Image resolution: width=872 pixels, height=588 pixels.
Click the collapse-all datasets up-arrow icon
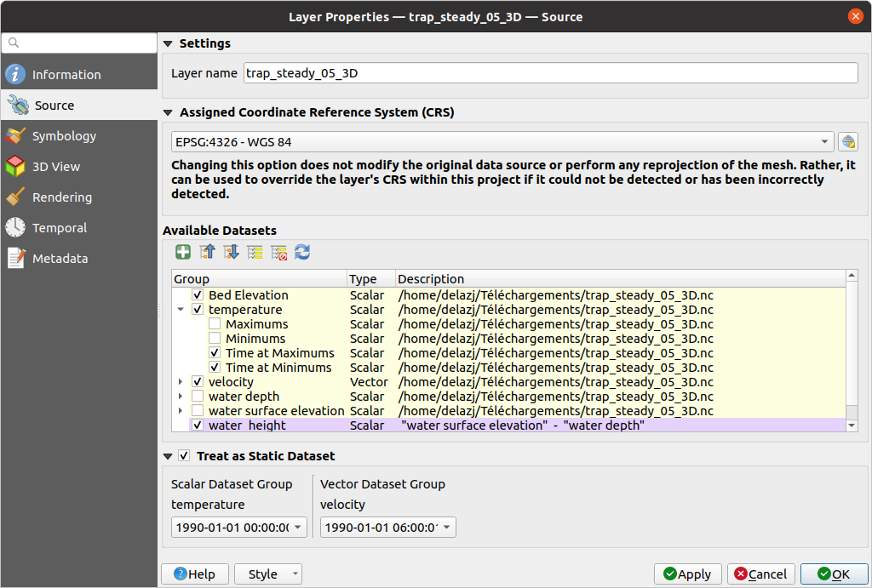tap(207, 252)
